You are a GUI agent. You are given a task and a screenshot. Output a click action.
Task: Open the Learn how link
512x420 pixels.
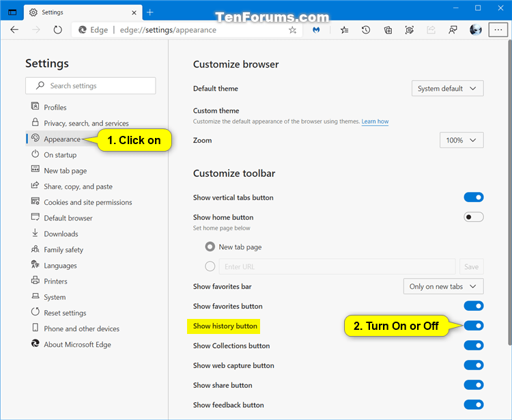coord(375,122)
